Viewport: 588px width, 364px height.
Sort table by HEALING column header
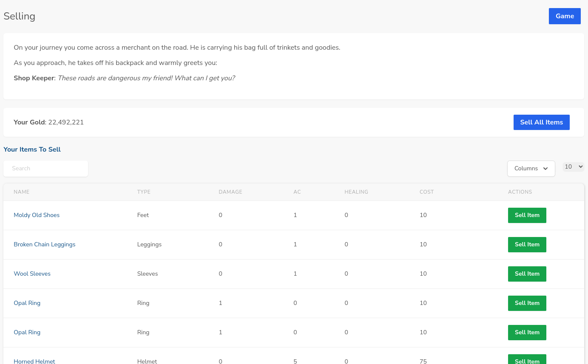pyautogui.click(x=356, y=192)
